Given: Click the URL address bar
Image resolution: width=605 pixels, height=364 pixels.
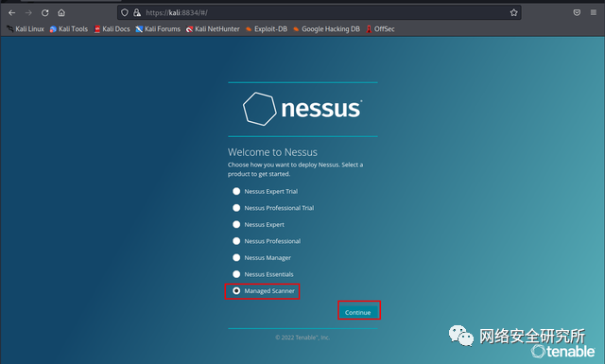Looking at the screenshot, I should click(x=319, y=12).
